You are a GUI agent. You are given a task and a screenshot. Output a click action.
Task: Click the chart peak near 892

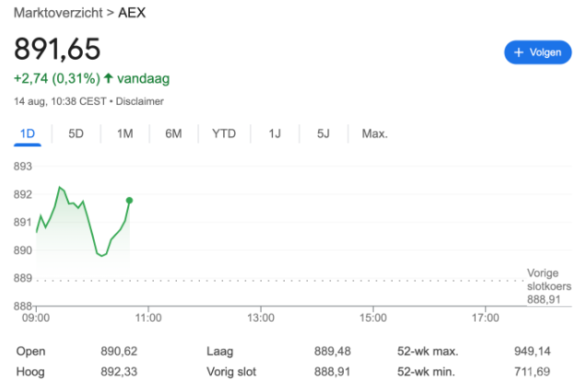(x=60, y=187)
